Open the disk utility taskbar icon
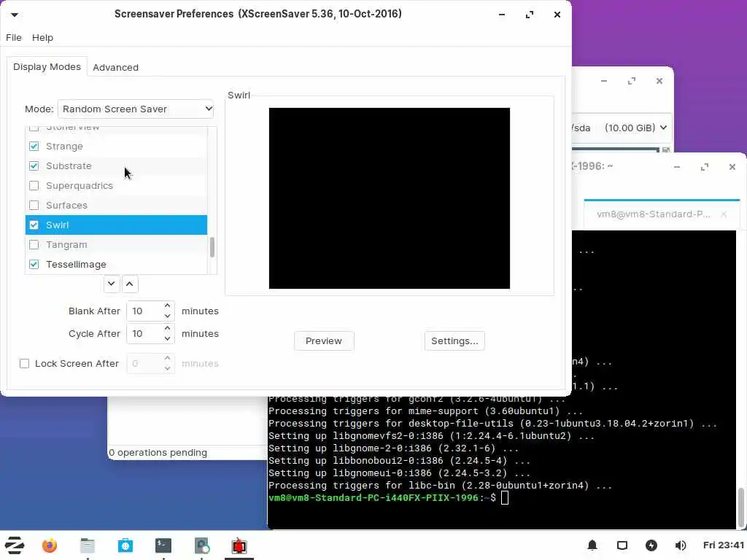The image size is (747, 560). (x=201, y=545)
